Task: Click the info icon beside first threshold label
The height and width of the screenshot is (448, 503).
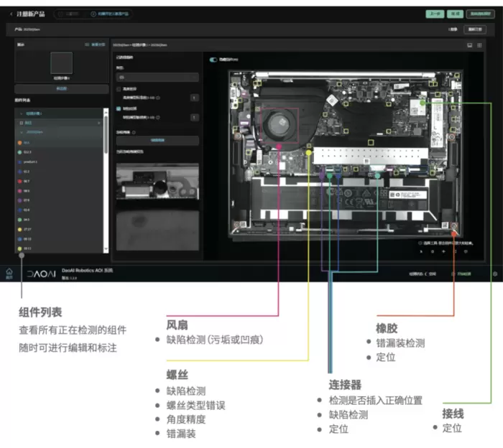Action: pos(158,97)
